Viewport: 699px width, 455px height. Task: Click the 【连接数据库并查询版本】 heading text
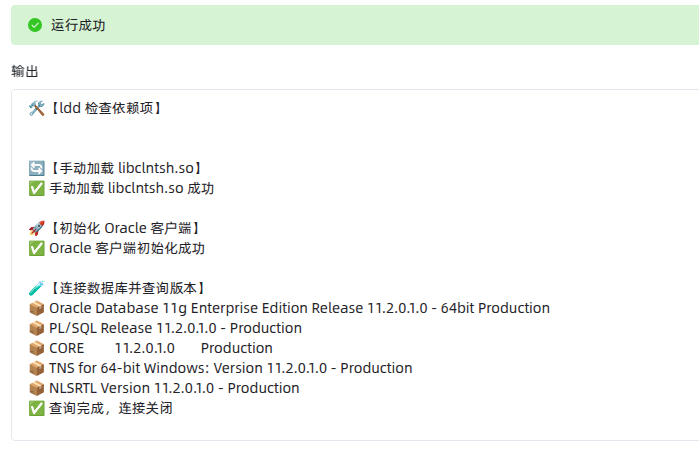[127, 288]
